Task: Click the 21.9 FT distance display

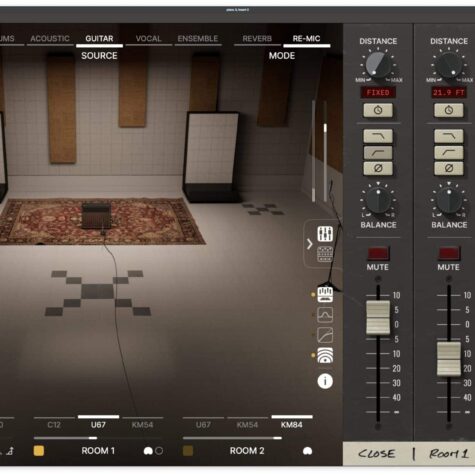Action: [x=449, y=93]
